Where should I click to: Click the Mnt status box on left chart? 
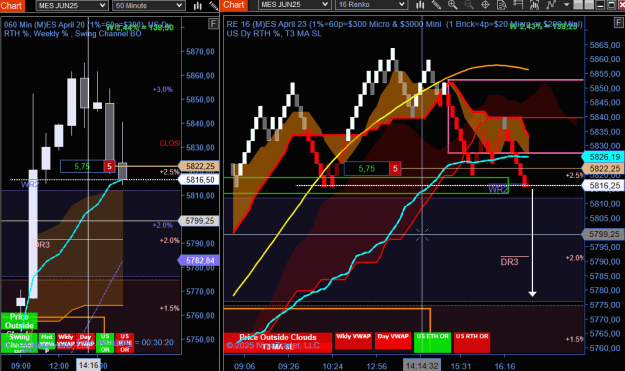47,342
